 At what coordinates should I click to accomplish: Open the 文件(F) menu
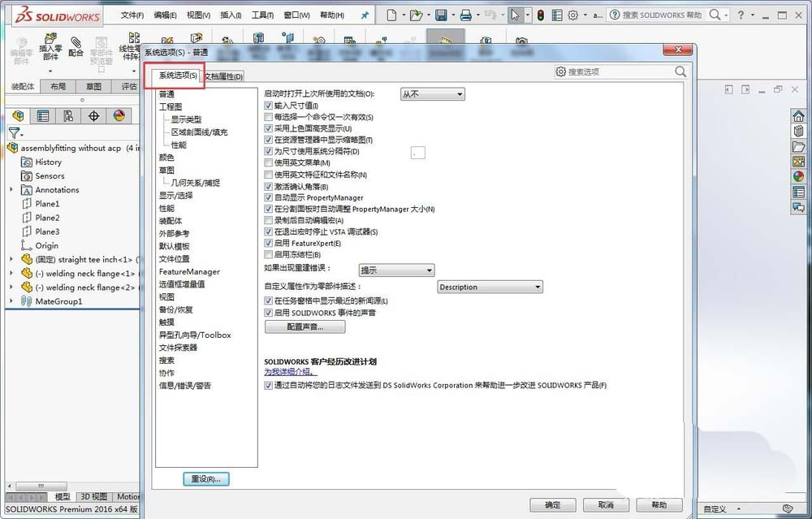[132, 15]
